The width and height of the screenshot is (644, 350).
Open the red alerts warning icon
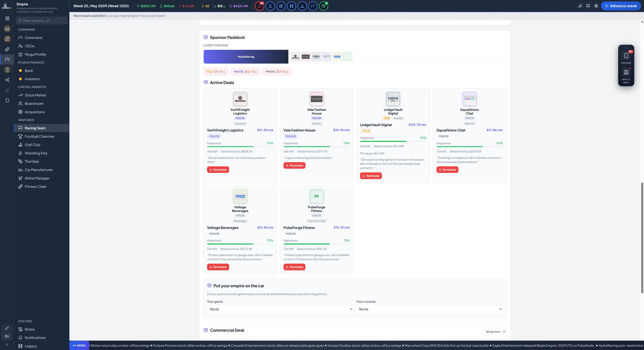point(260,6)
